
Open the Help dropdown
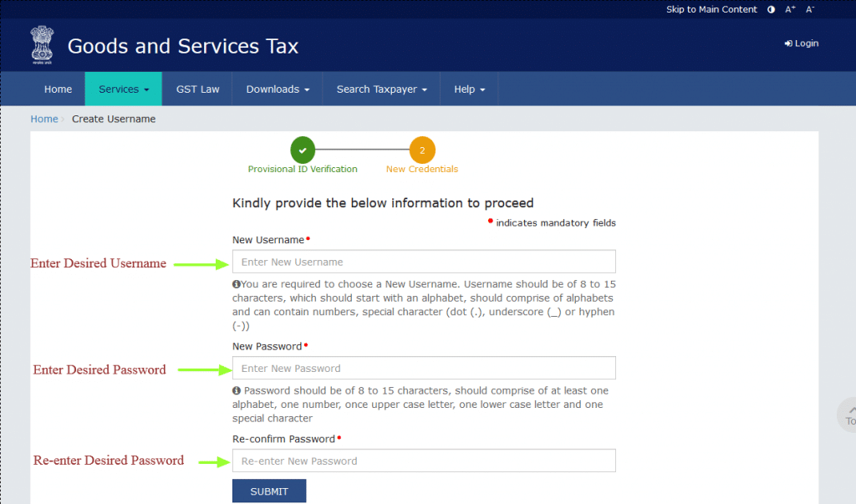click(469, 89)
